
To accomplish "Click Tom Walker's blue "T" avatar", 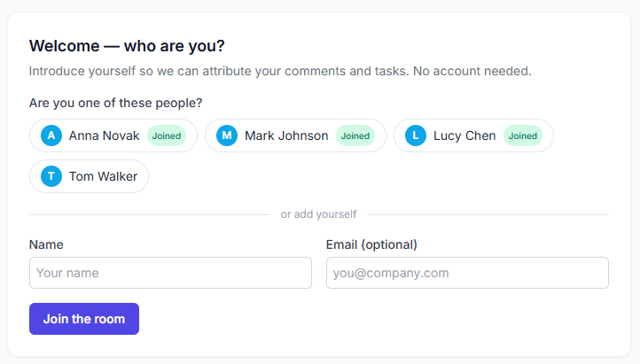I will [x=51, y=176].
